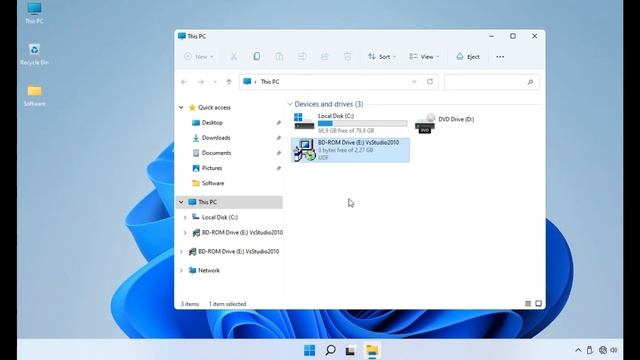
Task: Go back with the left arrow
Action: 184,82
